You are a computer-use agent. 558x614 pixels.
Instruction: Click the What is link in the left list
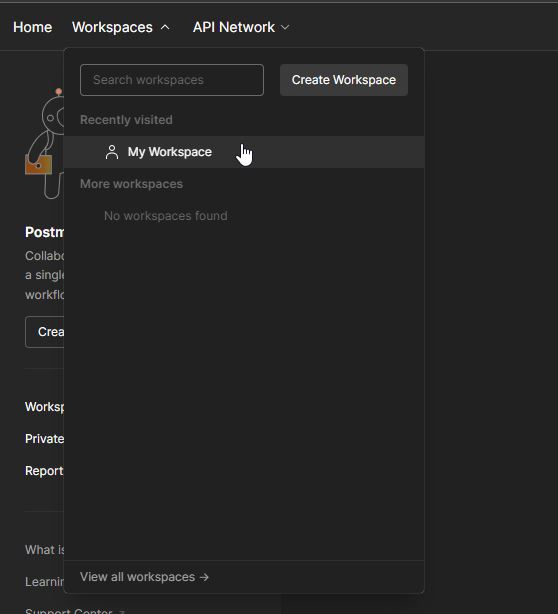tap(45, 550)
